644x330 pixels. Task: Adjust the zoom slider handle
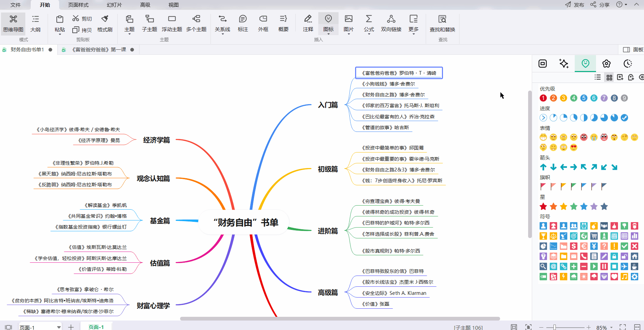pos(554,327)
